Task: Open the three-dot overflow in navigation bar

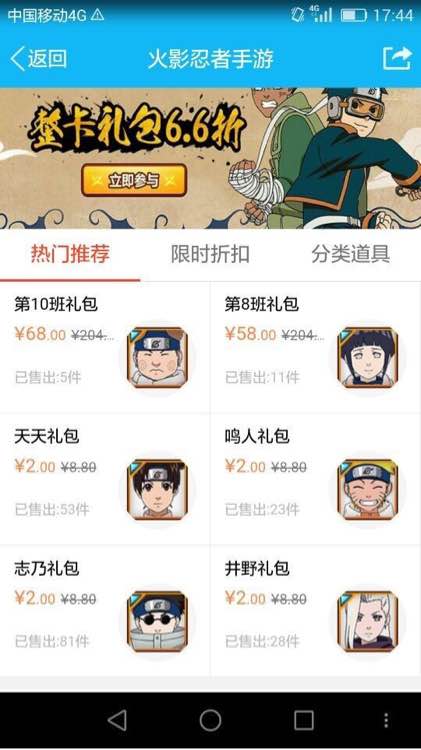Action: (x=386, y=720)
